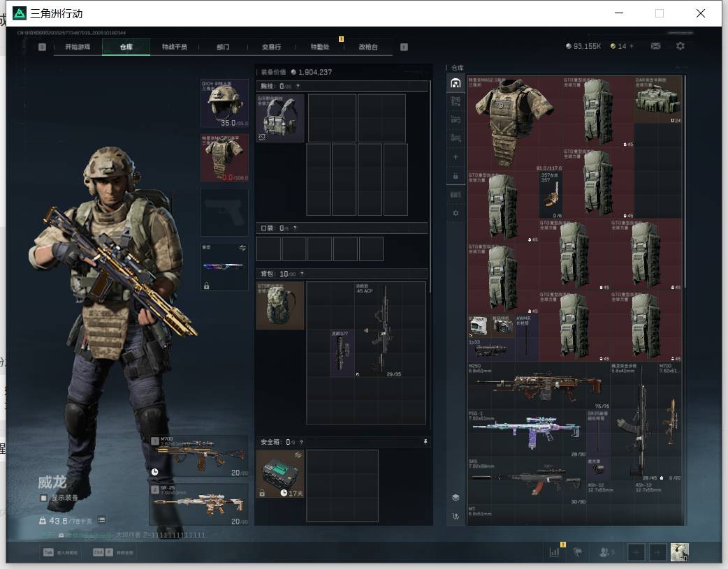
Task: Show help for 口袋 capacity
Action: click(295, 228)
